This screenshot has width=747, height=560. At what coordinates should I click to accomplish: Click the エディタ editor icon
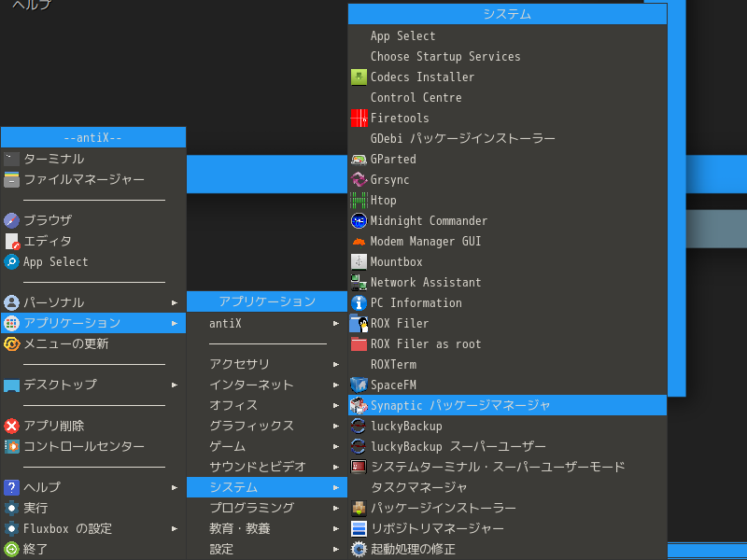[x=11, y=242]
